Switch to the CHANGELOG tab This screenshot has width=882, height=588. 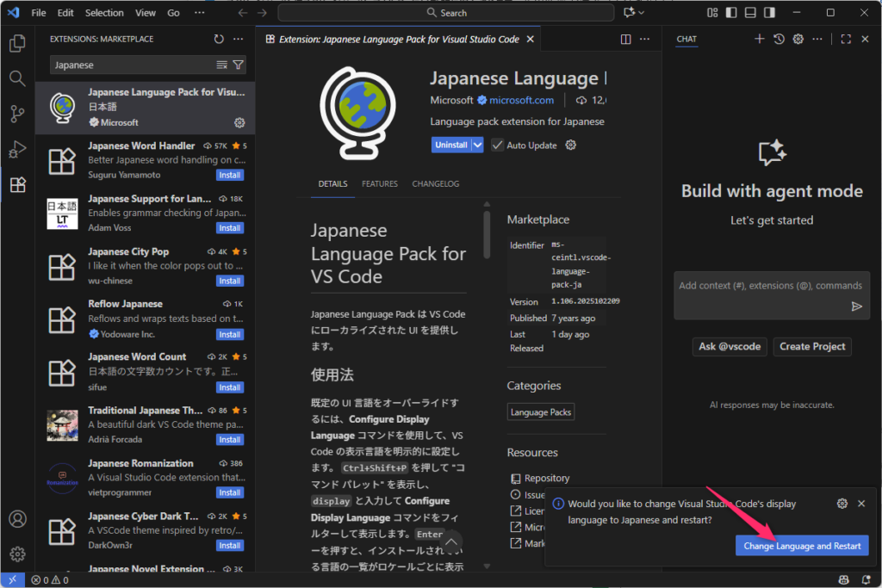coord(435,183)
